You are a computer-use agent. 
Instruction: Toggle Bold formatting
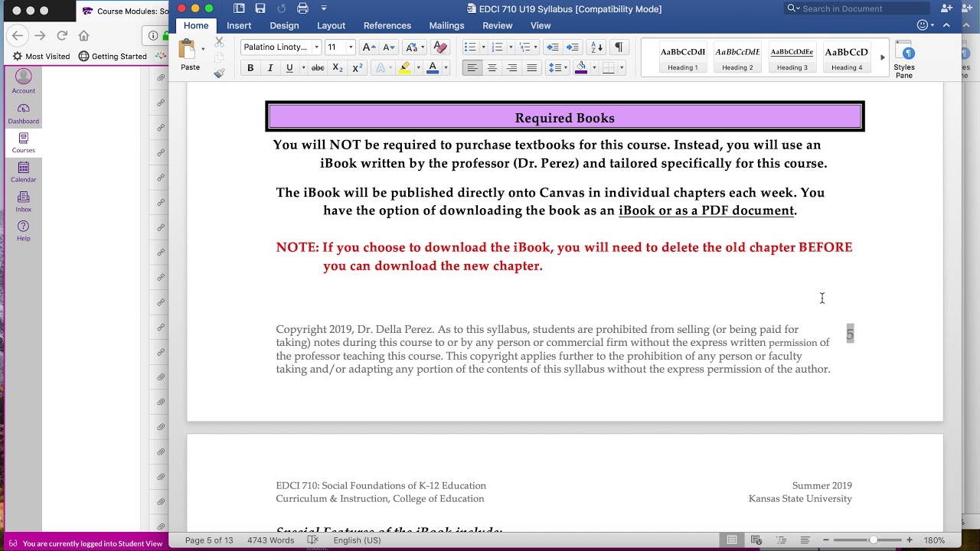tap(250, 68)
